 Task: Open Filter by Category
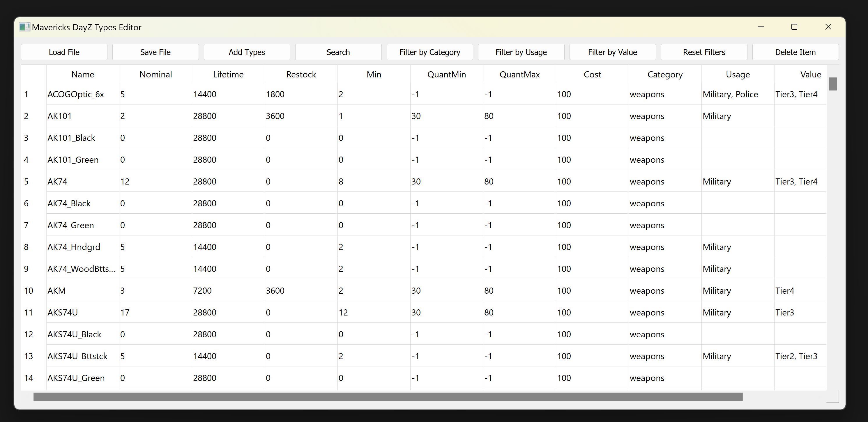point(429,52)
